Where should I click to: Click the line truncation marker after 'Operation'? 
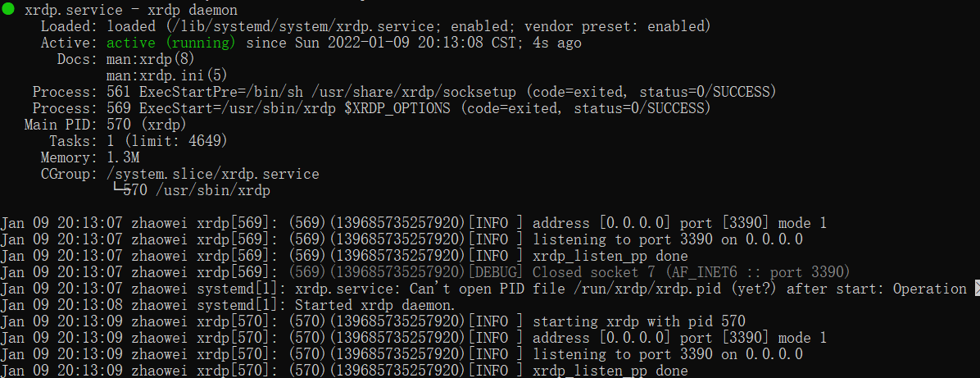976,289
